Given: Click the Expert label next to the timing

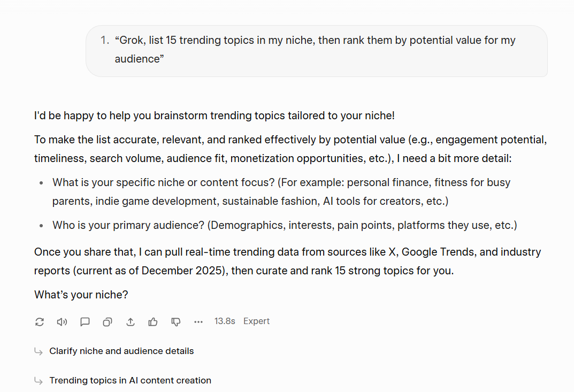Looking at the screenshot, I should pos(256,321).
